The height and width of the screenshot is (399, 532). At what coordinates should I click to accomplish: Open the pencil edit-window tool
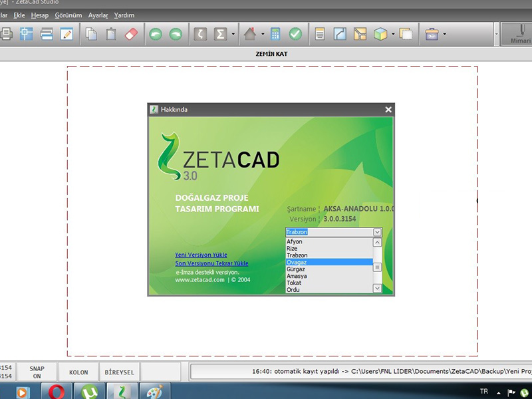tap(66, 34)
